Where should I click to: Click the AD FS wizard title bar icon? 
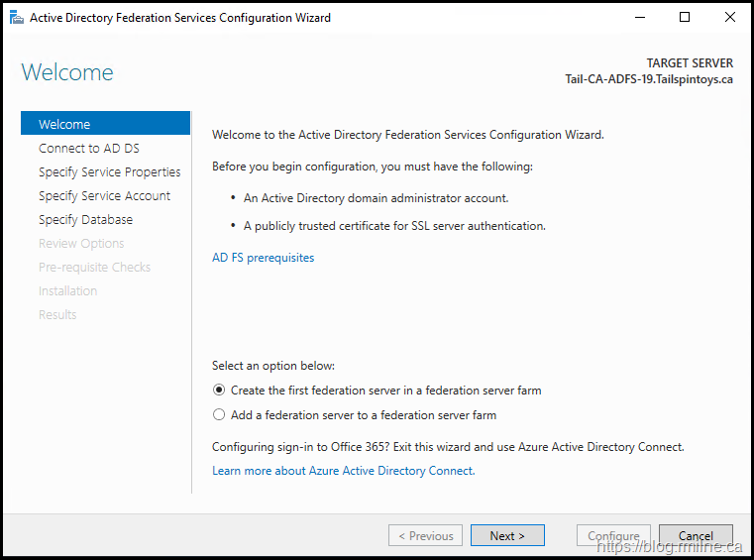click(x=17, y=17)
